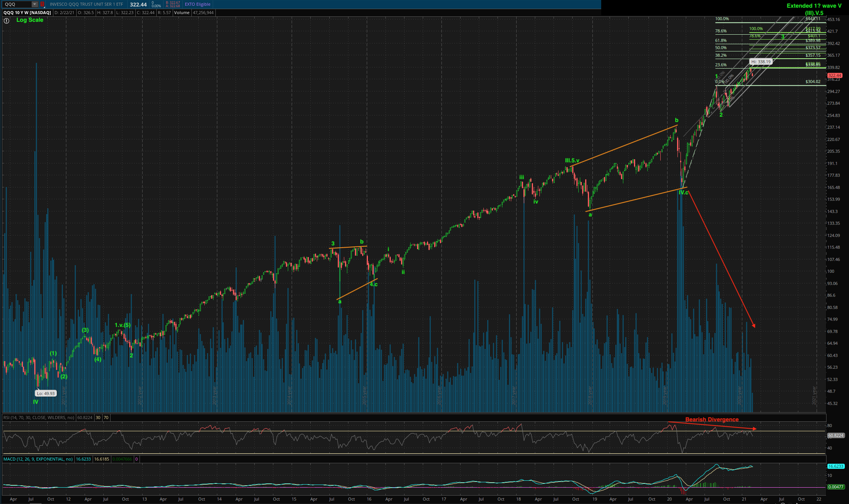Viewport: 849px width, 504px height.
Task: Click the Lo: 49.93 price bubble
Action: (46, 394)
